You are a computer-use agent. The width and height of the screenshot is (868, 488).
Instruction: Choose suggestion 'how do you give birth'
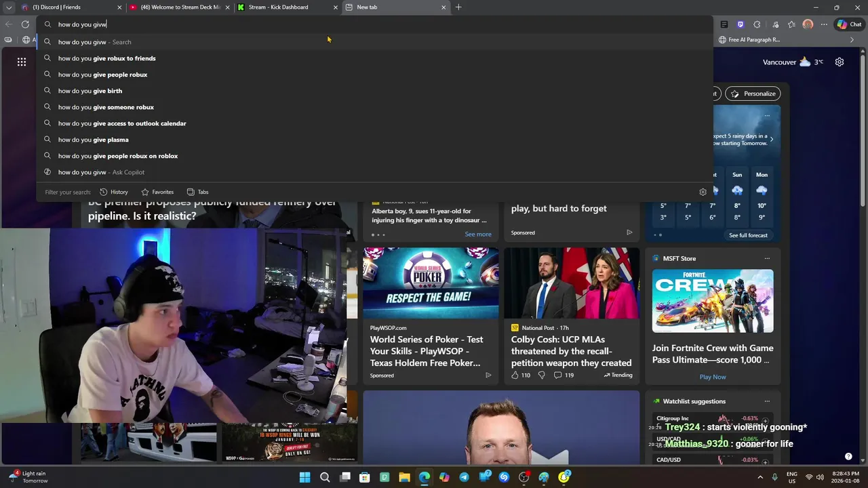click(374, 91)
